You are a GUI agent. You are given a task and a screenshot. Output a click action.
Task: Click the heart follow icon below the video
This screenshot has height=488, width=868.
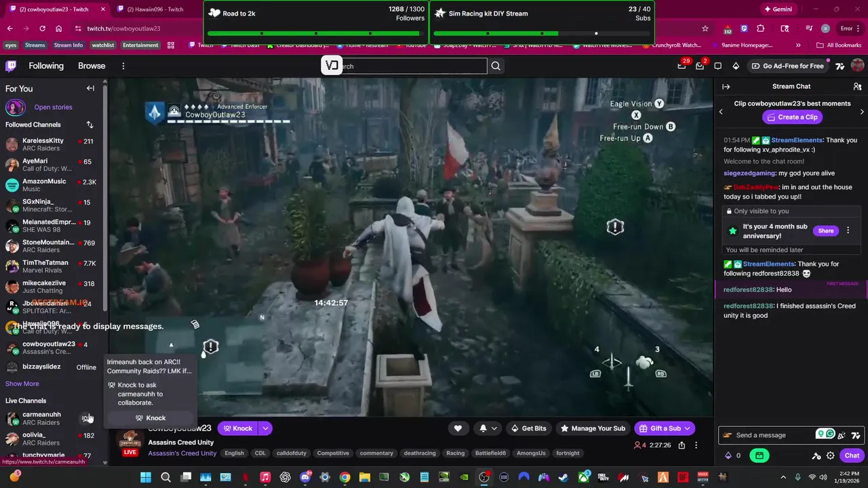(458, 428)
